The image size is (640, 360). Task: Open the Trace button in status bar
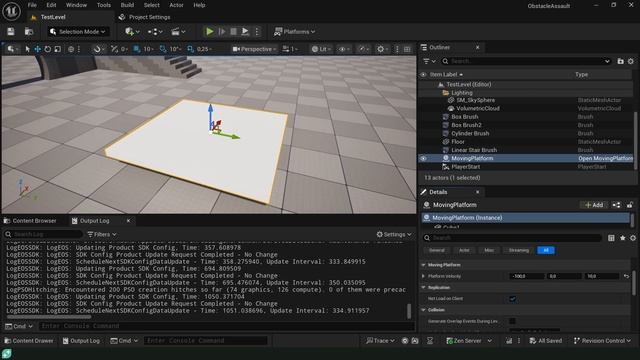(380, 340)
